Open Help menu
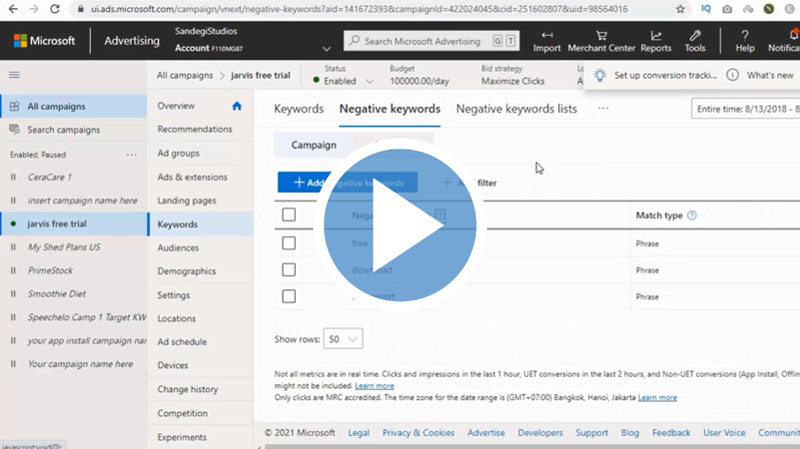The height and width of the screenshot is (449, 800). click(x=745, y=41)
